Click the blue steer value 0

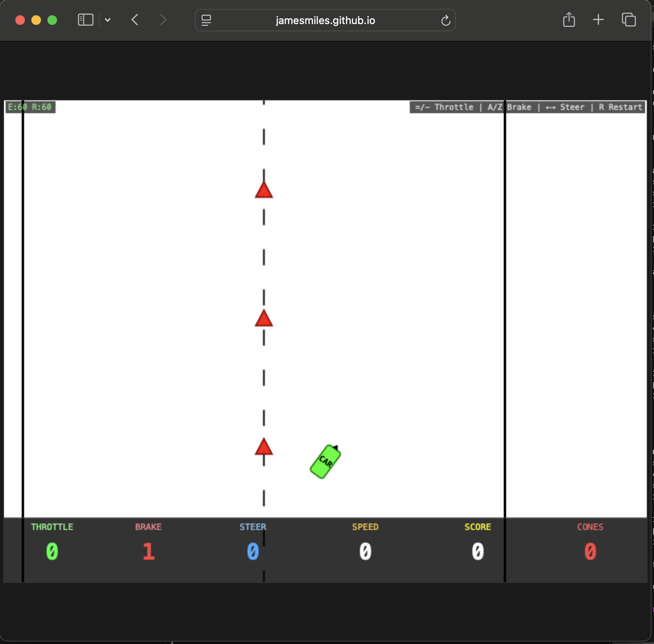(x=253, y=551)
